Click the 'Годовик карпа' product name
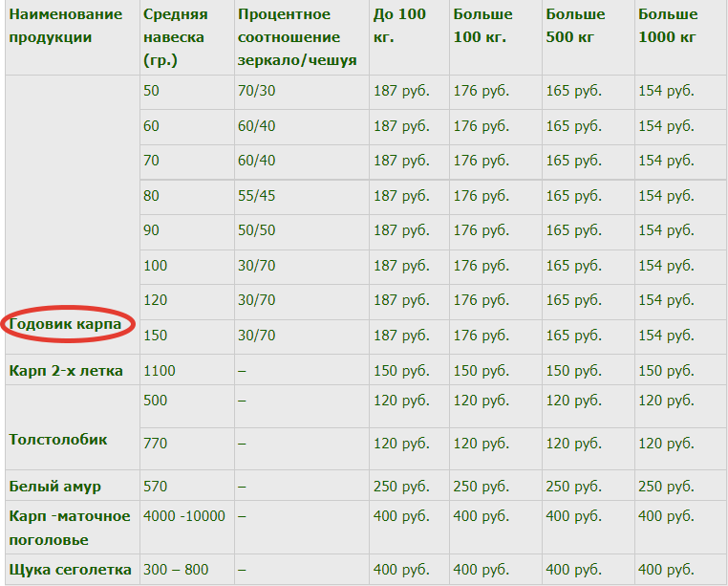The width and height of the screenshot is (728, 586). pyautogui.click(x=66, y=324)
